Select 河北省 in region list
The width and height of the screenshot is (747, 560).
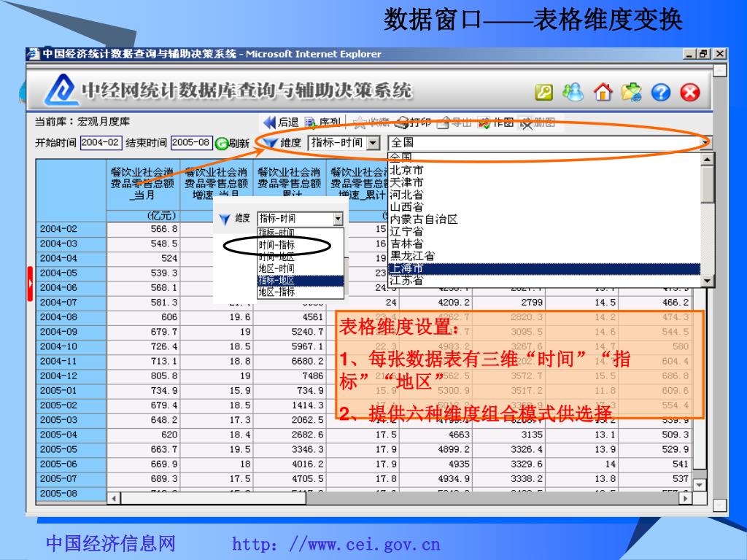[406, 194]
